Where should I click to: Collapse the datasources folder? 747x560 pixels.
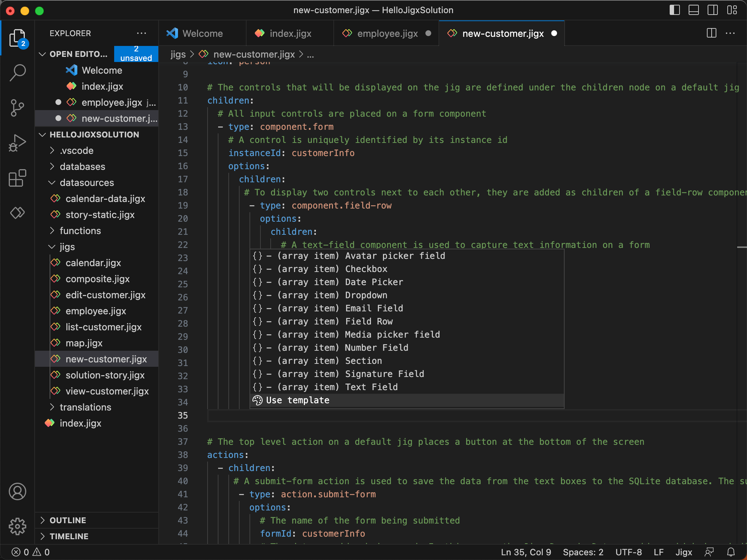97,183
